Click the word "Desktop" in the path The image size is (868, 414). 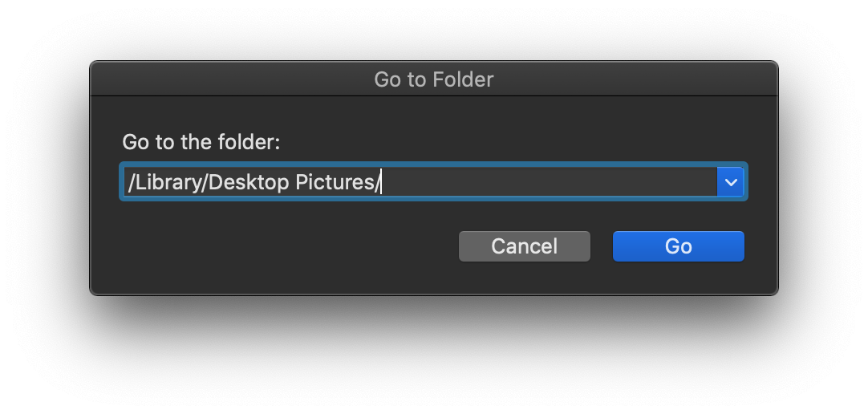coord(250,183)
